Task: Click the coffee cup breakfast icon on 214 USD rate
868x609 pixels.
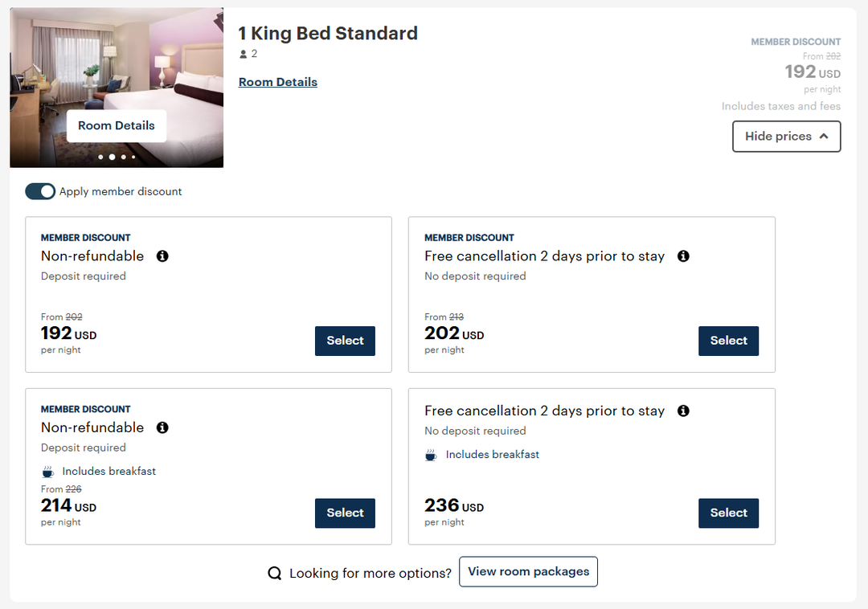Action: 47,471
